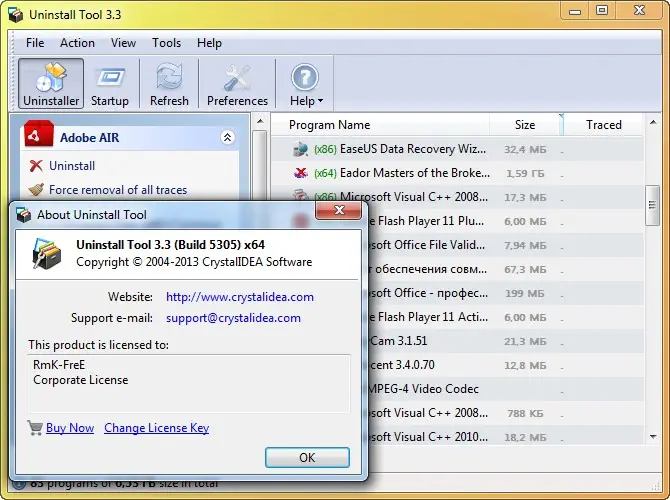Select Eador Masters of the Broken row
670x500 pixels.
point(457,173)
